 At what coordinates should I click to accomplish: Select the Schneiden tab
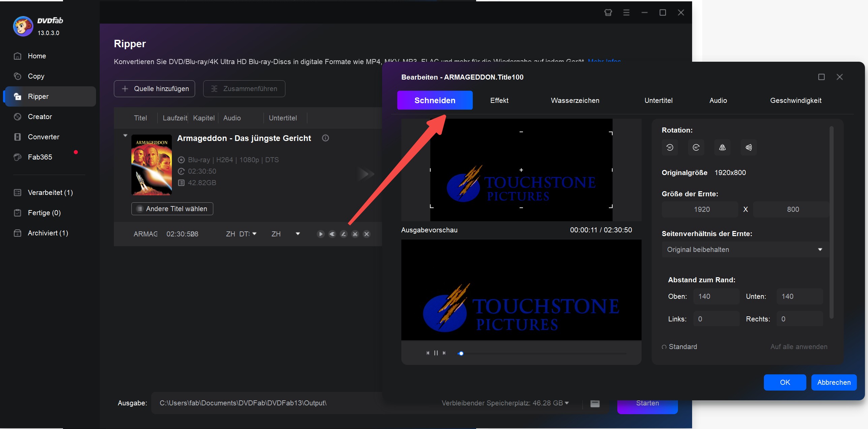tap(435, 101)
